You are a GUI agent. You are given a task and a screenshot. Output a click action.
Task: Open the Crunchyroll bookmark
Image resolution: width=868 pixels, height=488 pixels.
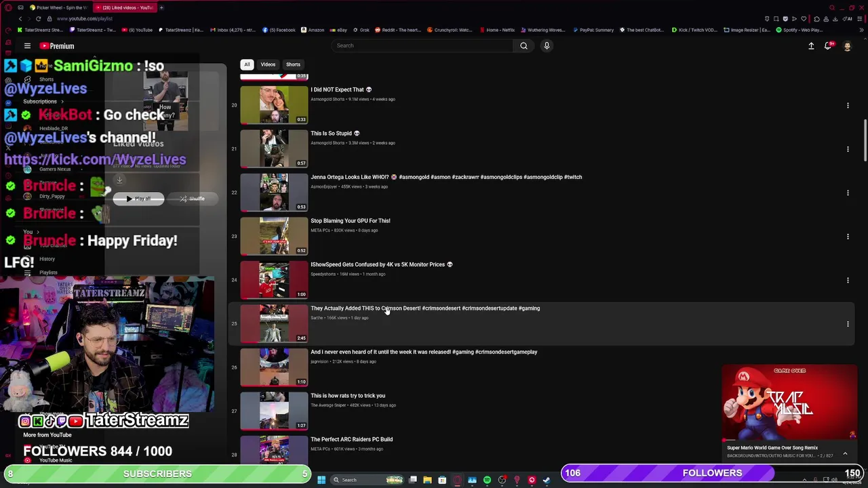[x=449, y=30]
